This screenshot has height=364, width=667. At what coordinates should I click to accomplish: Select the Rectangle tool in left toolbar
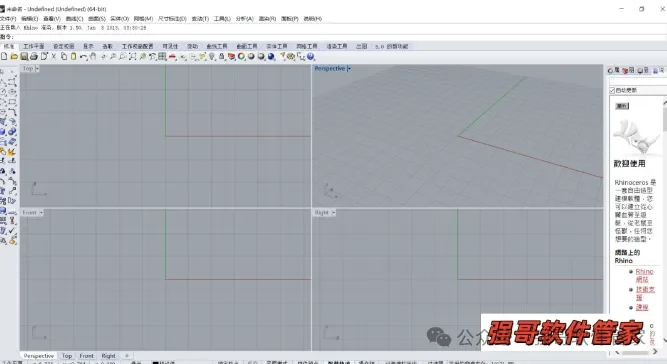pyautogui.click(x=12, y=101)
